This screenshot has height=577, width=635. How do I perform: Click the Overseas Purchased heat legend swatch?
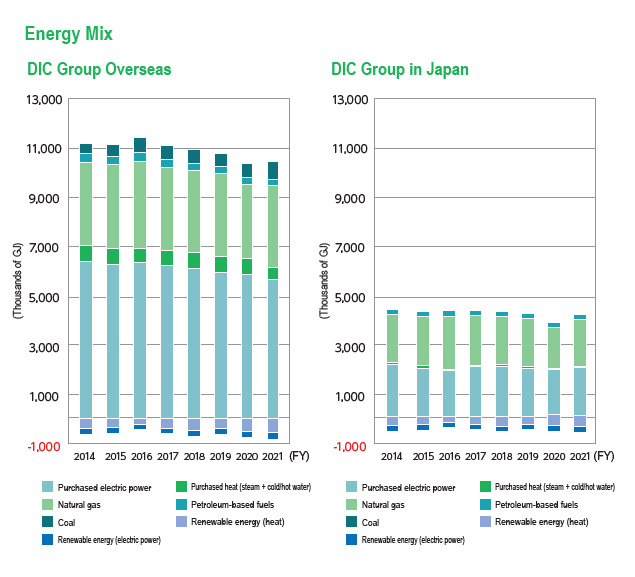181,486
